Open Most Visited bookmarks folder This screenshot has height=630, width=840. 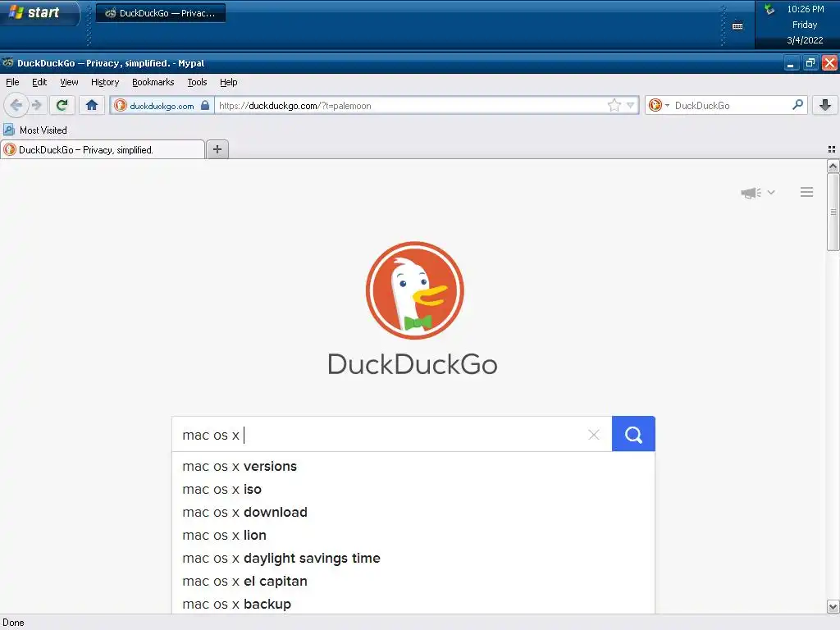pos(35,130)
